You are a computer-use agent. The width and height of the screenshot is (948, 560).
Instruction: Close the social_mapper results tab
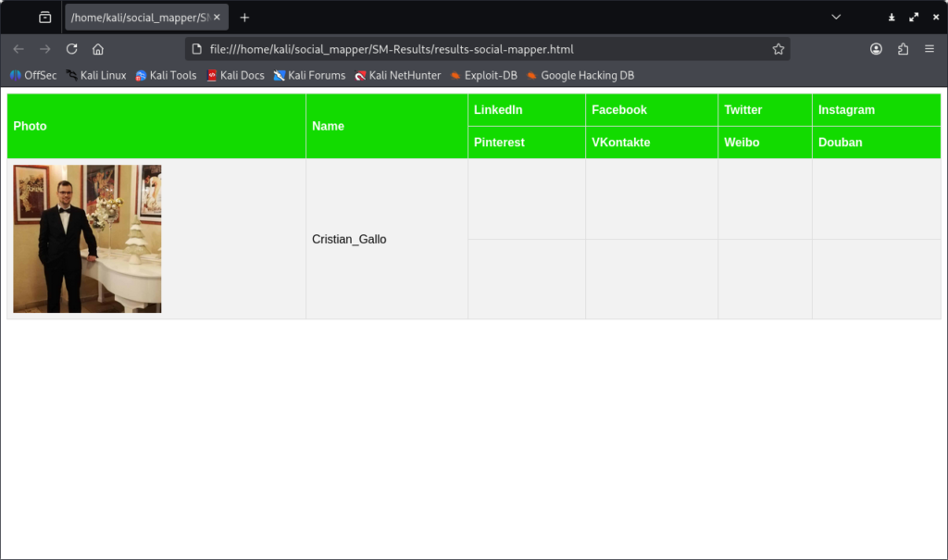(217, 18)
